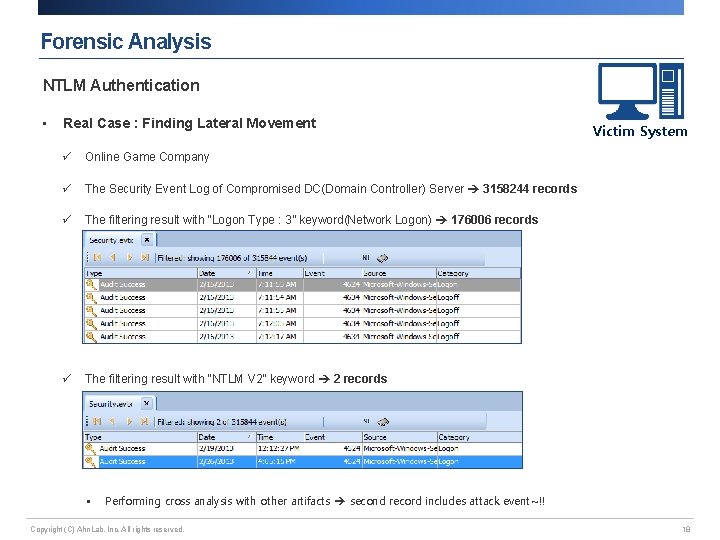Sort by Source column in 2-events panel

click(x=399, y=437)
